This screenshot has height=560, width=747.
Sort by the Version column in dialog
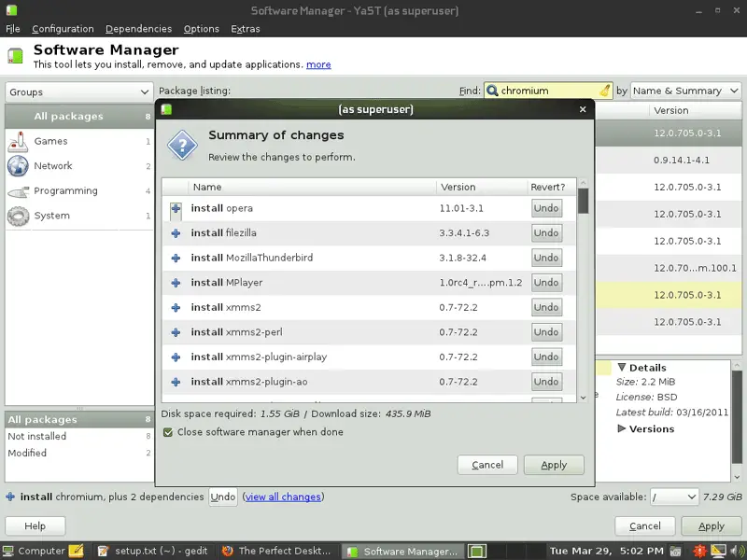click(482, 187)
